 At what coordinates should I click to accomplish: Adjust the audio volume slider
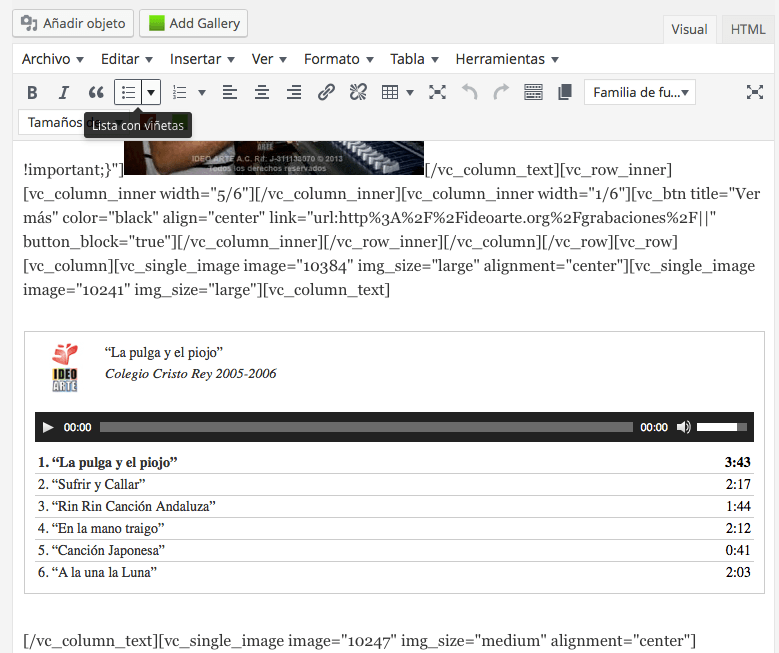pos(721,427)
